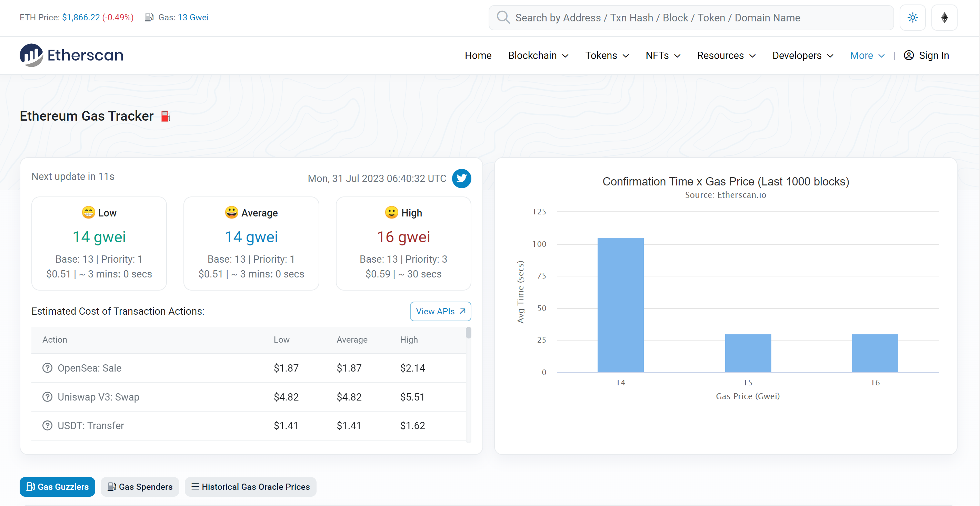This screenshot has height=506, width=980.
Task: Click the Uniswap V3: Swap help icon
Action: [x=47, y=396]
